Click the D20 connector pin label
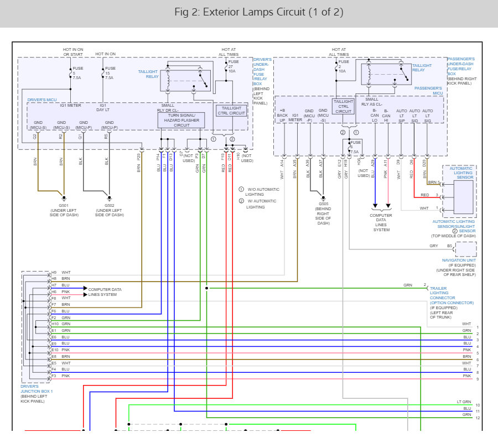 tap(424, 163)
